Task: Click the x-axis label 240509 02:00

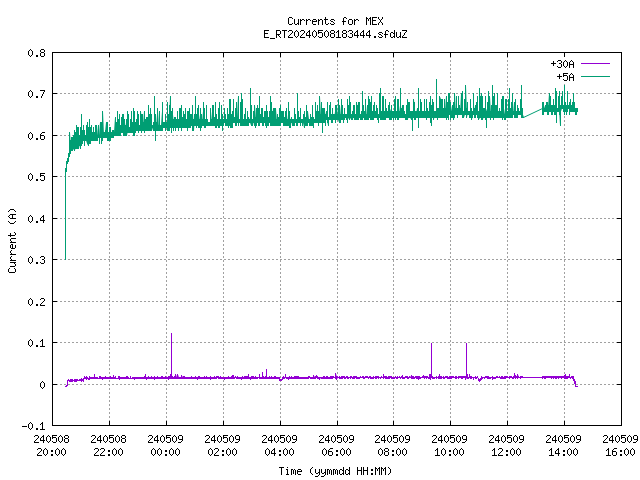Action: point(222,445)
